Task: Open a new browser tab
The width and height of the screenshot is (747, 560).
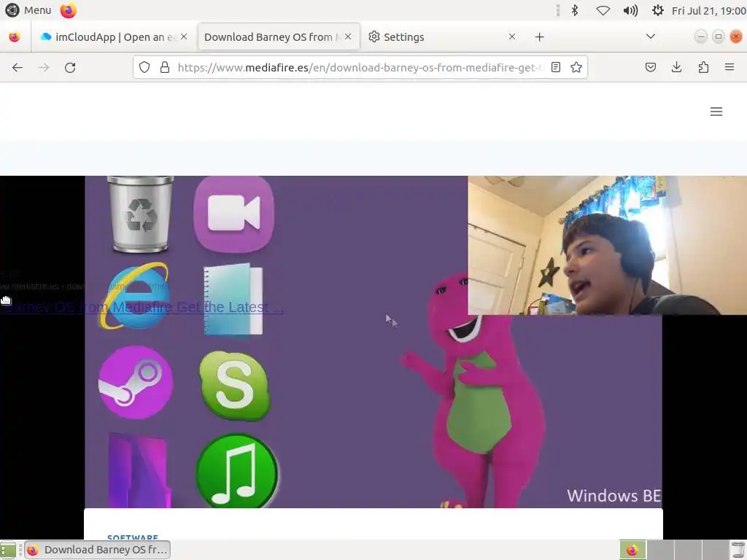Action: [539, 37]
